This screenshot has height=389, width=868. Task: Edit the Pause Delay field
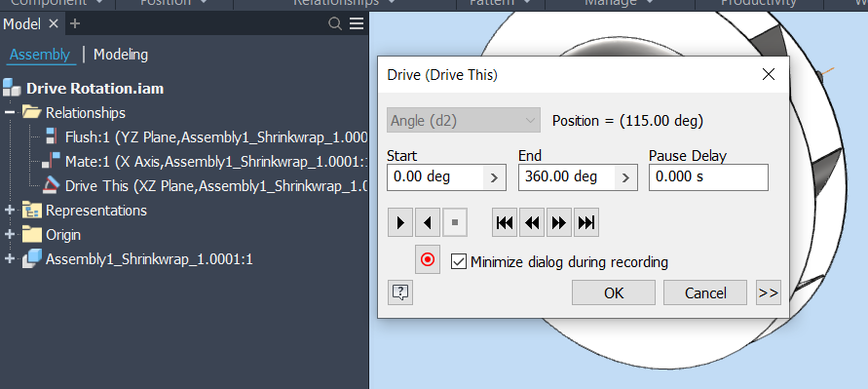coord(708,177)
